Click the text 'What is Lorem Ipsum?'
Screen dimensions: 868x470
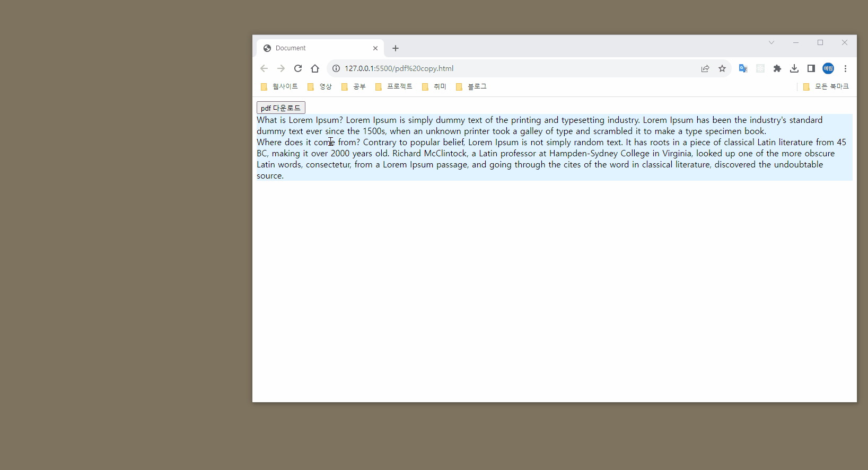300,120
